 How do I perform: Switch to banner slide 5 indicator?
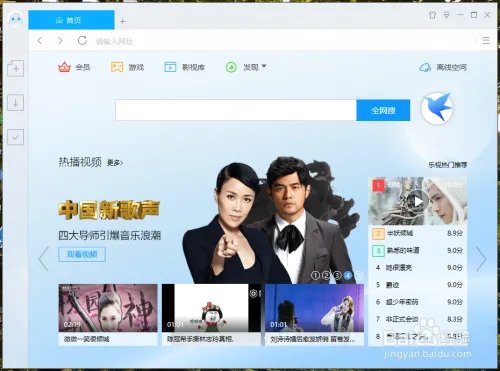tap(358, 275)
